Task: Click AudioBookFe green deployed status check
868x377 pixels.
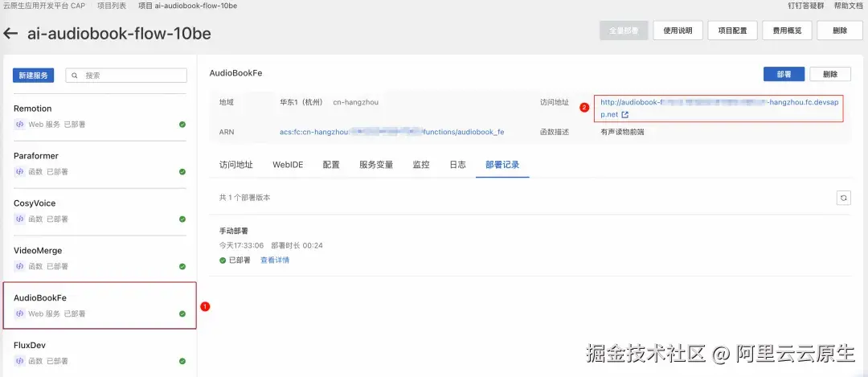Action: pyautogui.click(x=182, y=313)
